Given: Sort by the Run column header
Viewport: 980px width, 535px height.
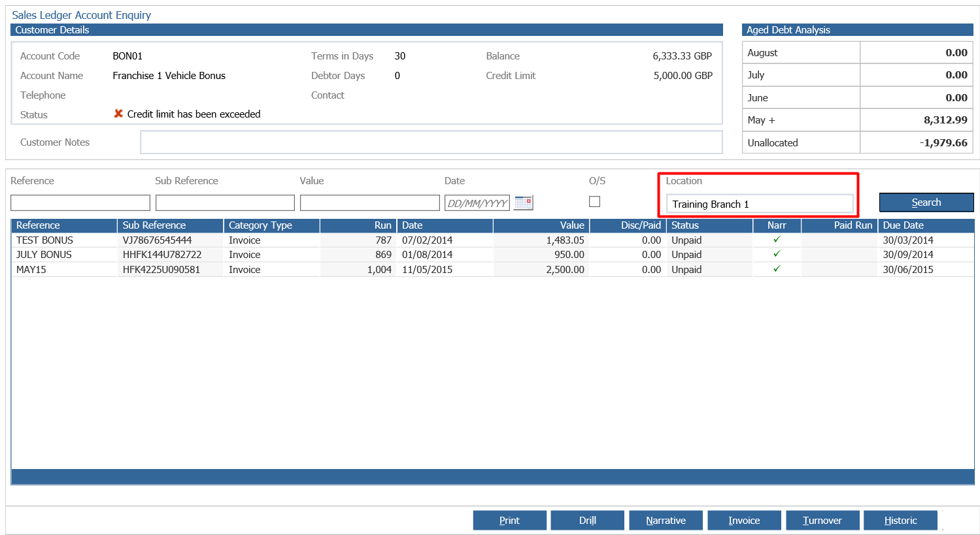Looking at the screenshot, I should coord(358,225).
